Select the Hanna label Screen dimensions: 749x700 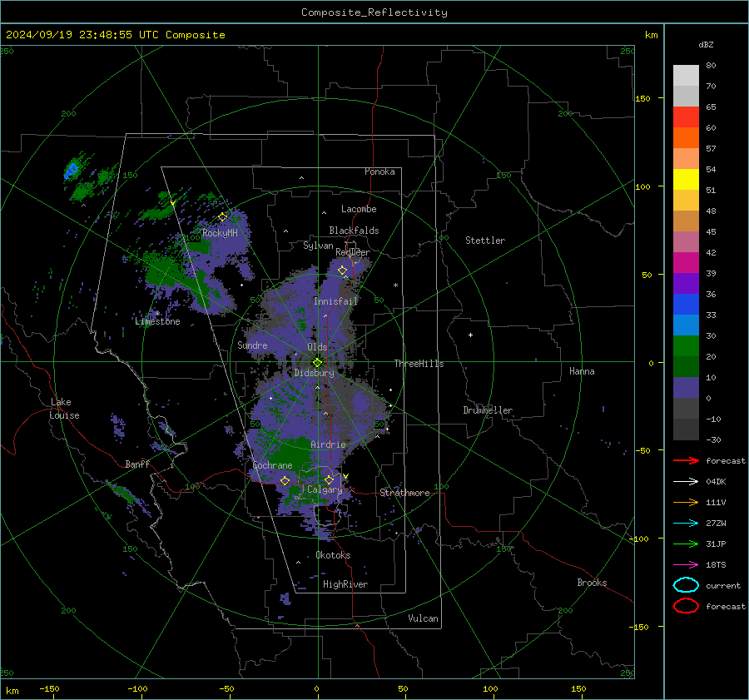coord(582,371)
